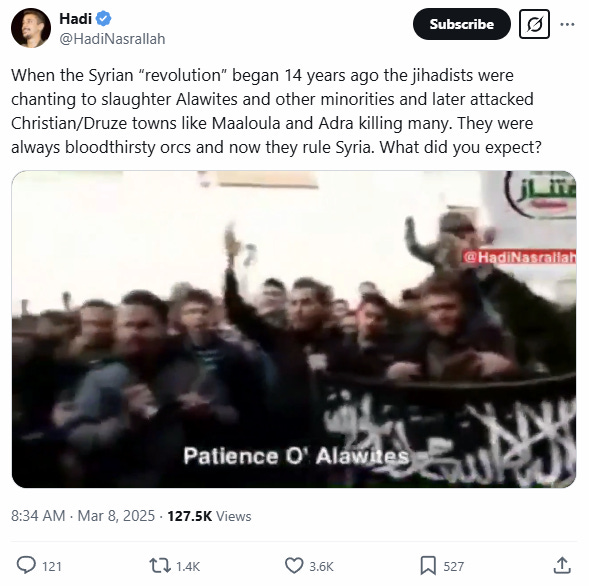Image resolution: width=589 pixels, height=586 pixels.
Task: Repost using the retweet arrows icon
Action: point(160,565)
